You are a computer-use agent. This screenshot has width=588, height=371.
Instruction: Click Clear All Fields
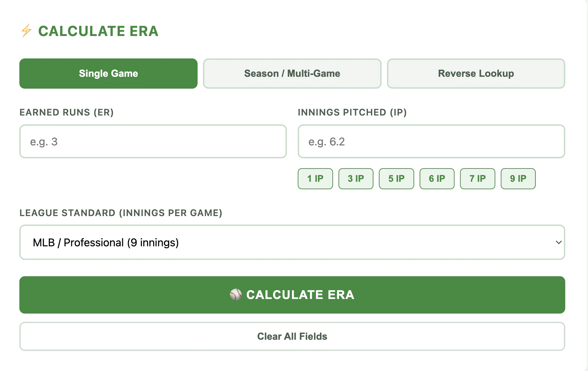pyautogui.click(x=292, y=336)
